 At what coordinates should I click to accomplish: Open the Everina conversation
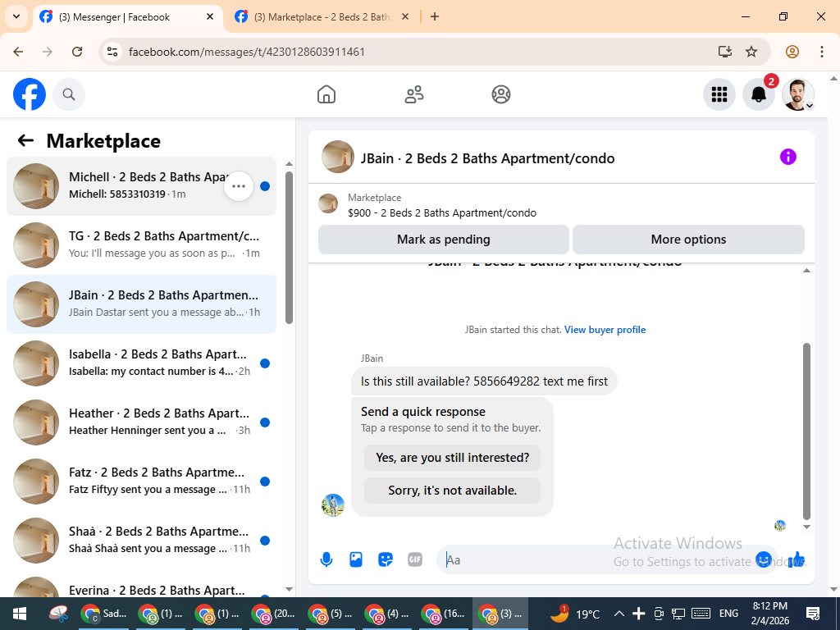[141, 588]
